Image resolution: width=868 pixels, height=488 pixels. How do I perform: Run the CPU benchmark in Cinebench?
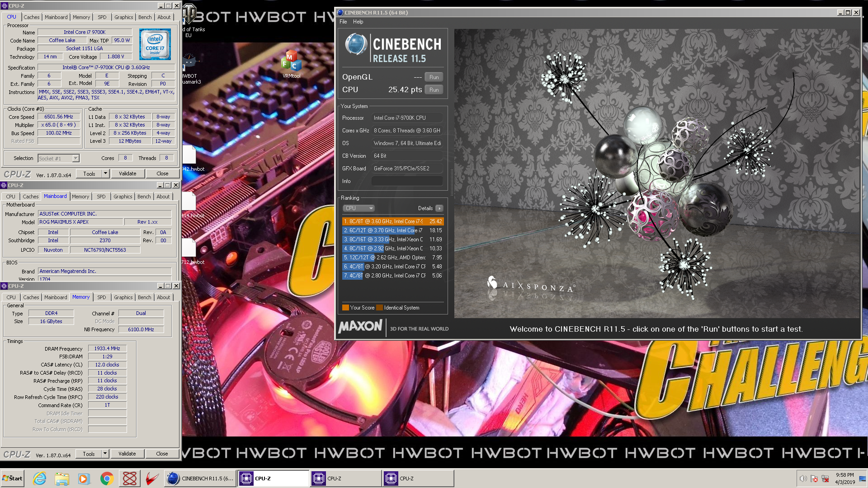(x=434, y=90)
